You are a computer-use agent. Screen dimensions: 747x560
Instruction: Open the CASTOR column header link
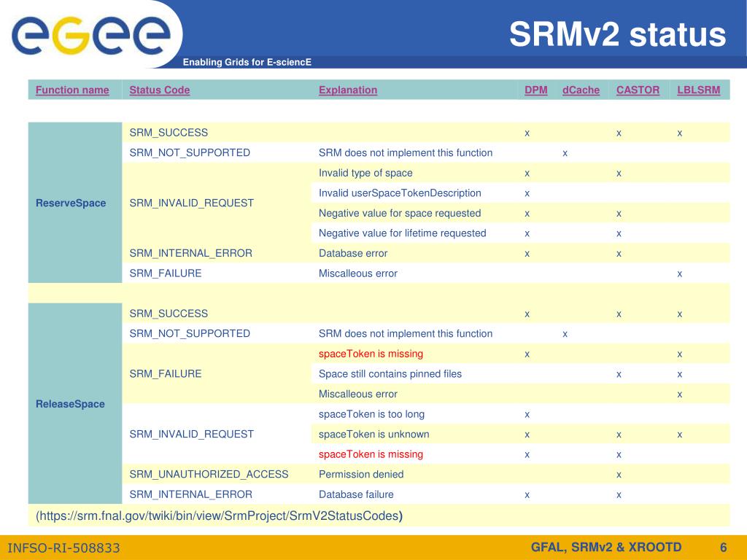(x=638, y=90)
